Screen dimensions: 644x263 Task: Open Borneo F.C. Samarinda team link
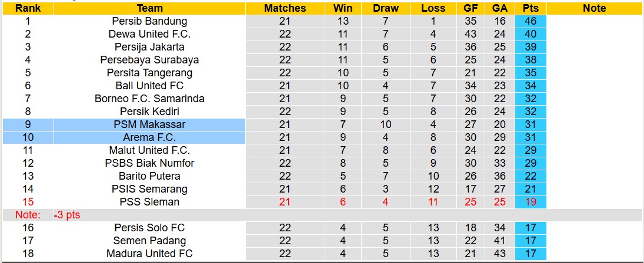pyautogui.click(x=149, y=99)
